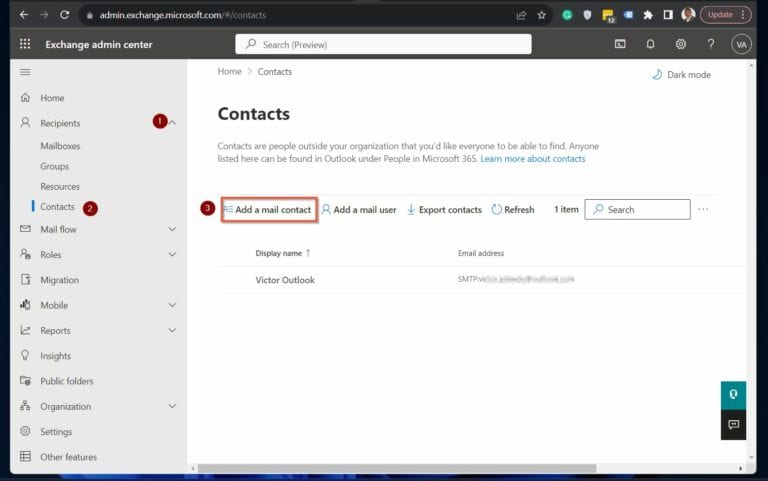Expand the Mobile section
Viewport: 768px width, 481px height.
172,305
